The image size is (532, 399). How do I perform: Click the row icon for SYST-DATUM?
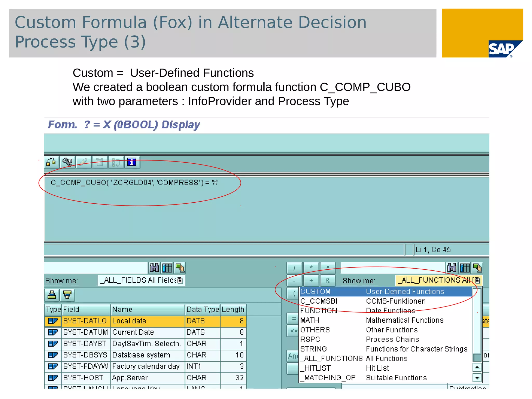point(53,332)
